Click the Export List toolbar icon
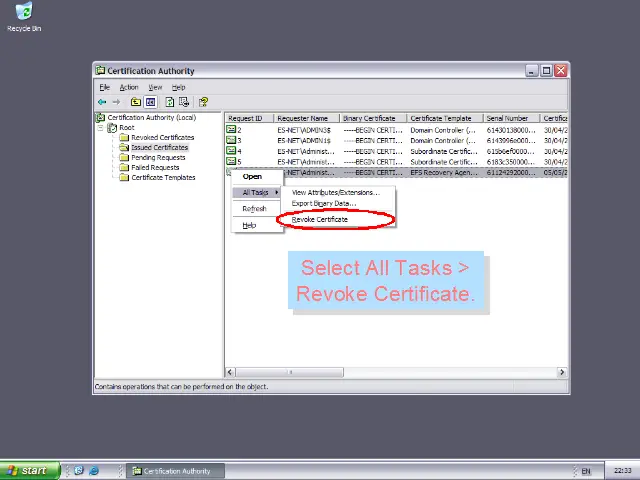This screenshot has height=480, width=640. pyautogui.click(x=184, y=102)
